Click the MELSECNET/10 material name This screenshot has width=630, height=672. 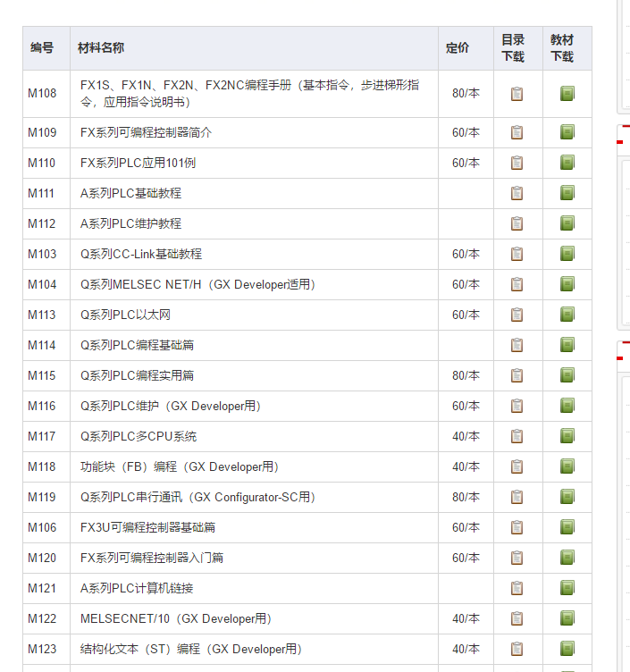click(176, 618)
